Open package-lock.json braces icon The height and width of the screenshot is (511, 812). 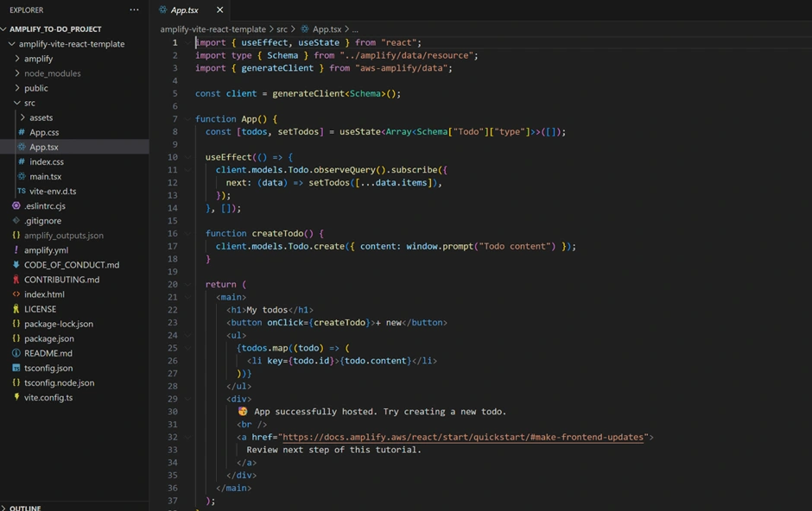tap(16, 324)
